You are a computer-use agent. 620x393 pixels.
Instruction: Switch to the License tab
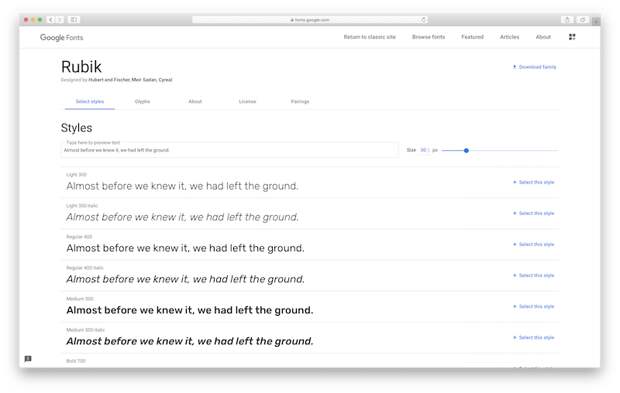248,102
